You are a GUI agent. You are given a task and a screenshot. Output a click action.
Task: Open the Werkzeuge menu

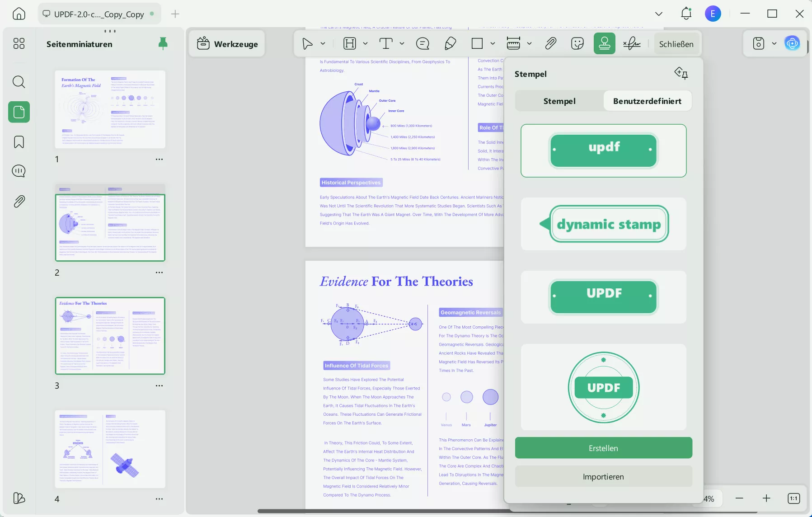tap(227, 44)
